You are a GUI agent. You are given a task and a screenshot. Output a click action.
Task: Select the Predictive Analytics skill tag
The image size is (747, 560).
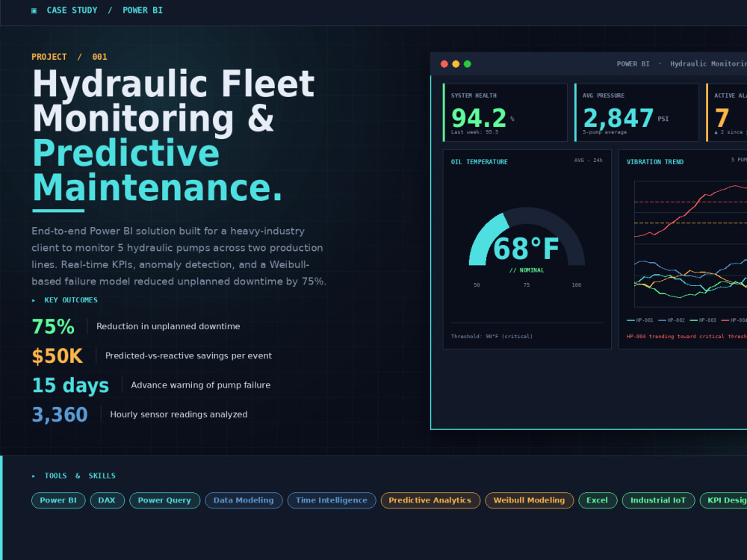430,500
